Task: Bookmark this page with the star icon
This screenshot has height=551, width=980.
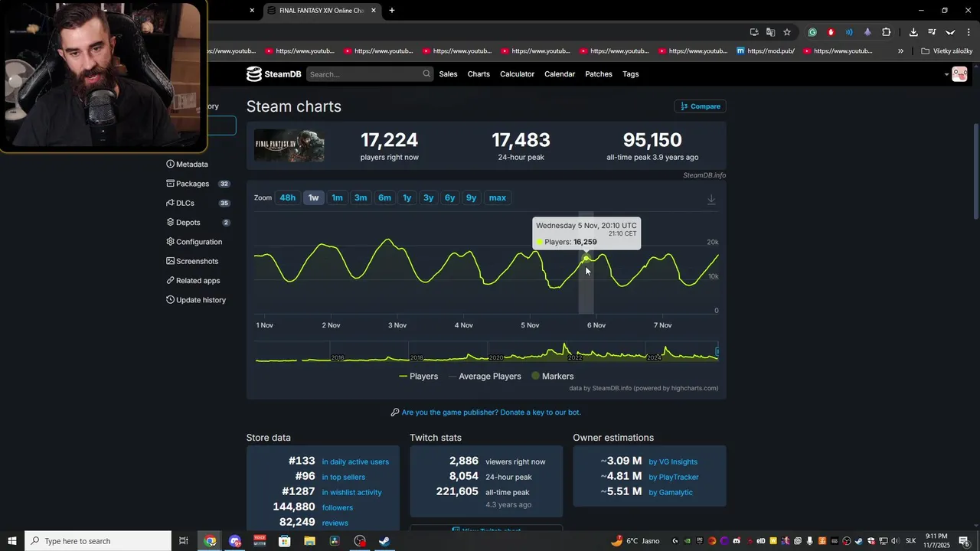Action: pyautogui.click(x=787, y=32)
